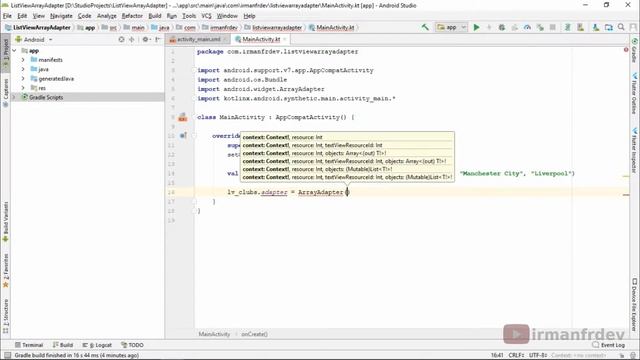Open the Gradle tool window on right
This screenshot has height=360, width=640.
coord(634,51)
